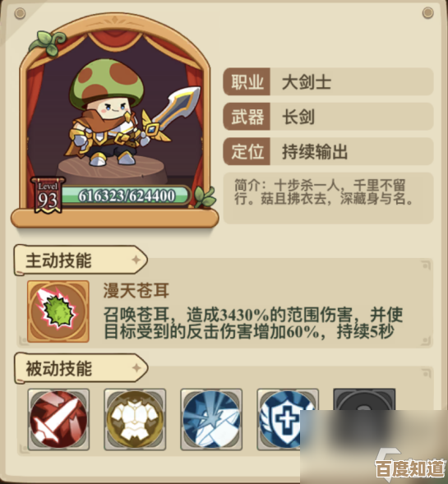
Task: Click the 定位 label
Action: coord(247,151)
